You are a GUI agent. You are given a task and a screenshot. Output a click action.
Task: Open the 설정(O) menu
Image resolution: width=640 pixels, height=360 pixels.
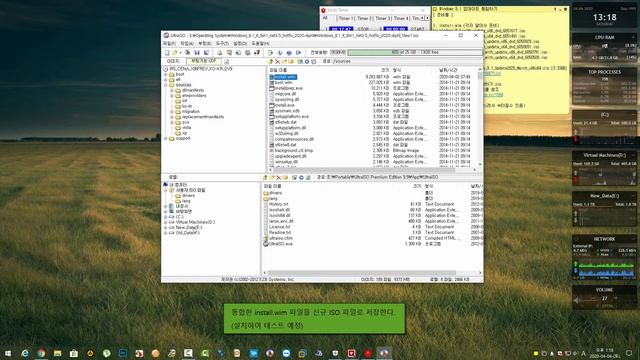[x=240, y=43]
